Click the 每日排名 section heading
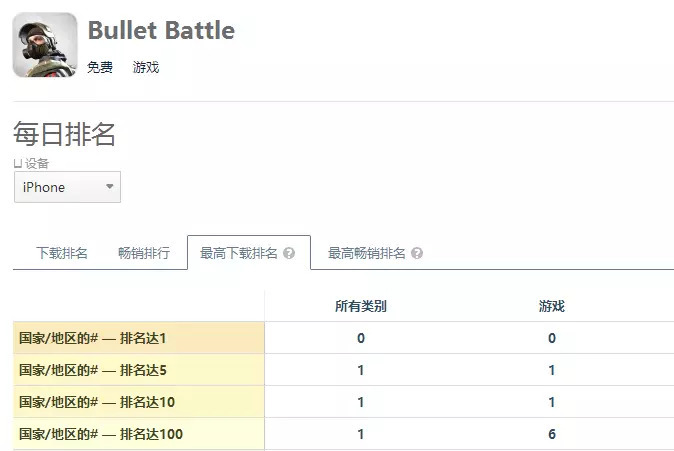Image resolution: width=674 pixels, height=451 pixels. [64, 134]
